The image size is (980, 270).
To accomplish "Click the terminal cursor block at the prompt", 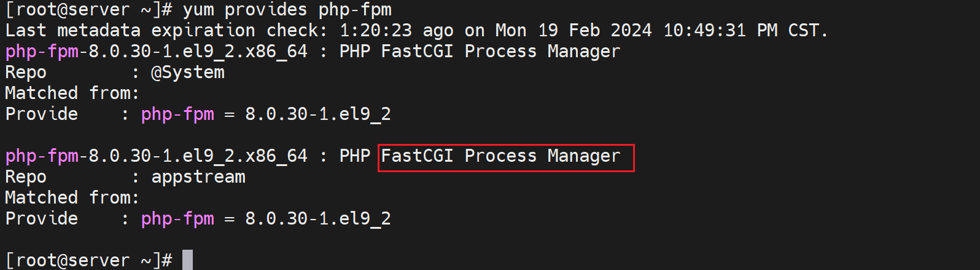I will 187,260.
